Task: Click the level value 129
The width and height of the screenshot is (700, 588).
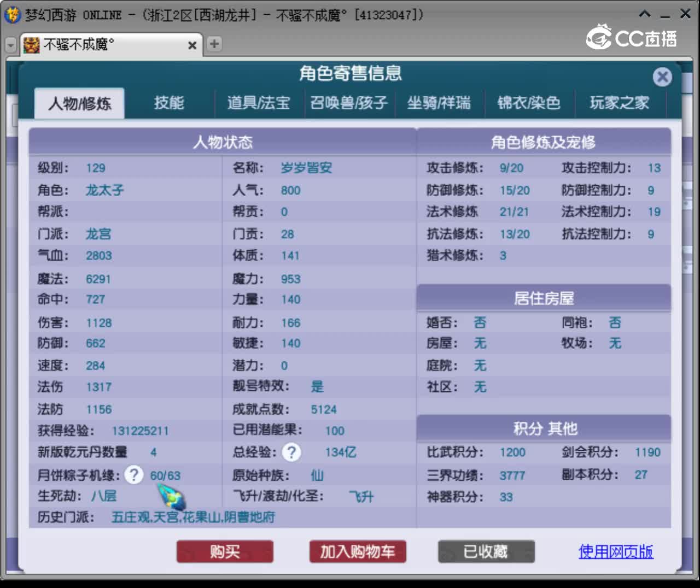Action: pyautogui.click(x=96, y=168)
